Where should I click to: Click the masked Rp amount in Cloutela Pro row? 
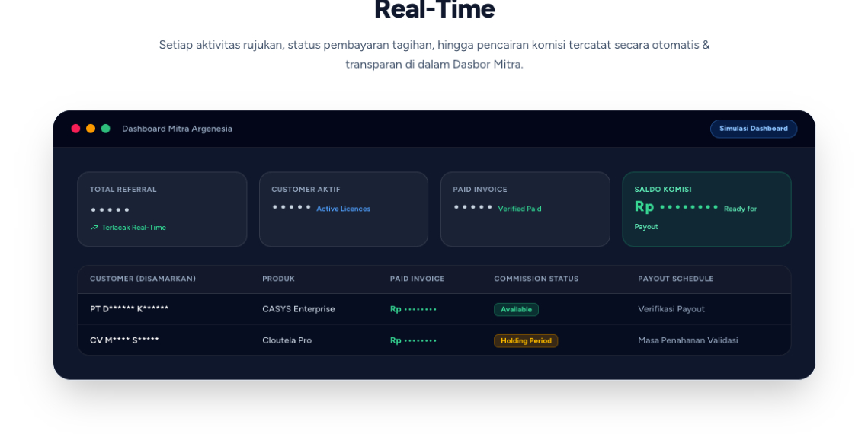click(414, 340)
